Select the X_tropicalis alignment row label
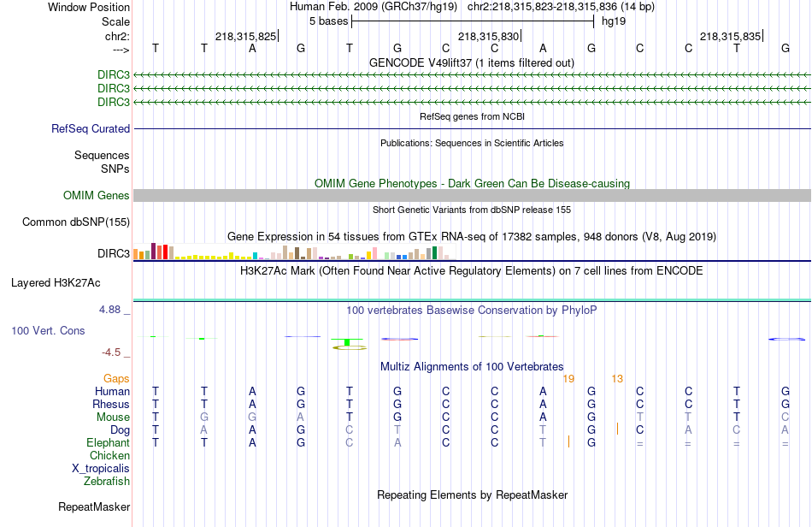This screenshot has width=812, height=527. click(x=101, y=469)
